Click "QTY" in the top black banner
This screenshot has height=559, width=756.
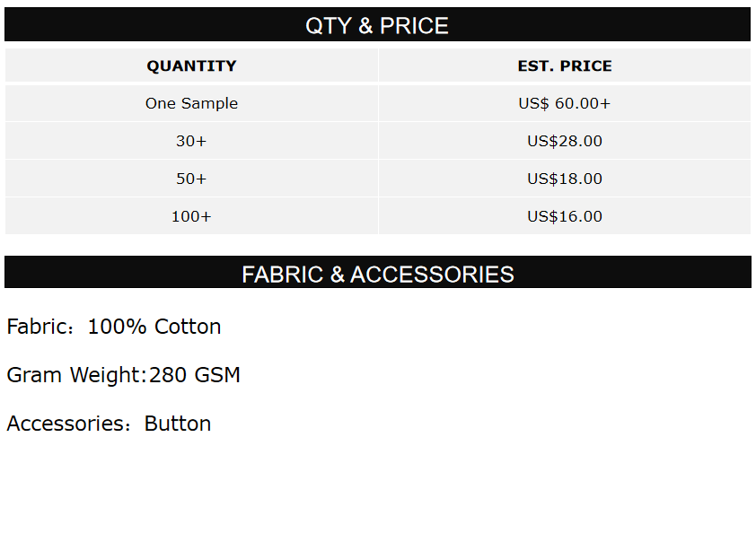(329, 26)
